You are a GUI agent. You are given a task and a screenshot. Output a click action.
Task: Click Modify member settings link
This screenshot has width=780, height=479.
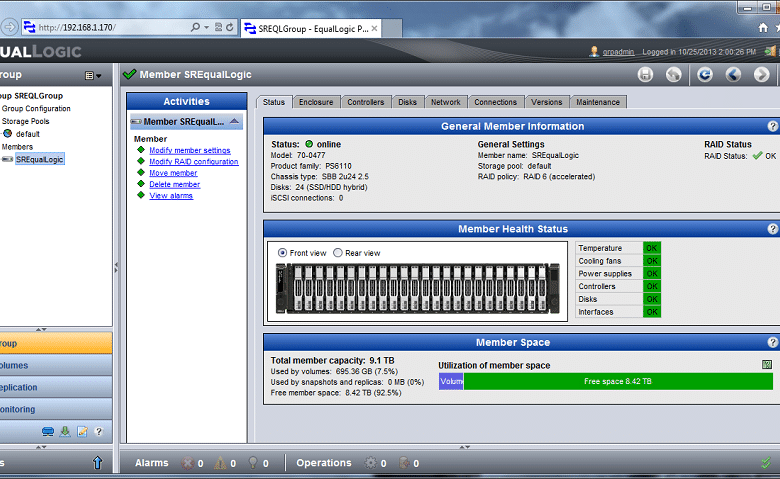[x=190, y=150]
